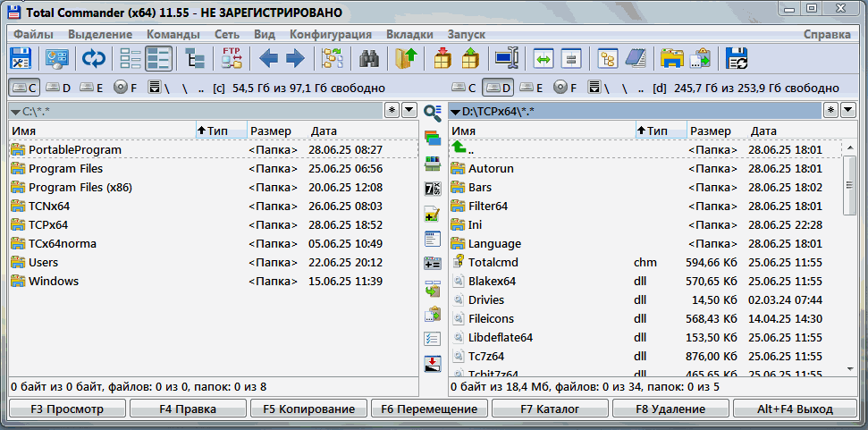
Task: Select drive F for left panel
Action: [126, 88]
